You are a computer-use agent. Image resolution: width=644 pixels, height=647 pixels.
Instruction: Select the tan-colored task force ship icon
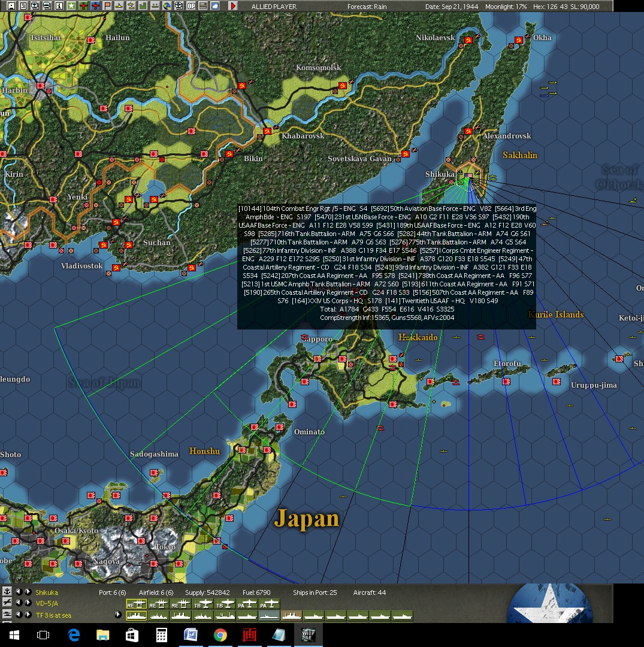292,616
